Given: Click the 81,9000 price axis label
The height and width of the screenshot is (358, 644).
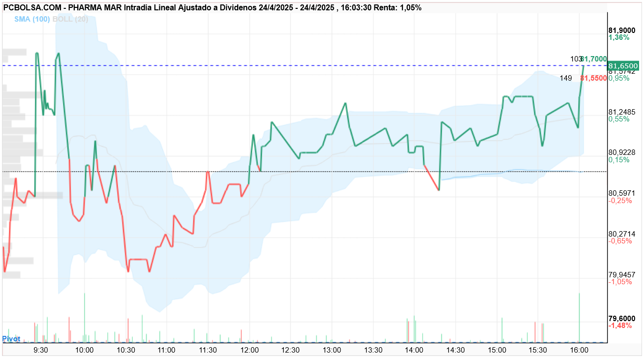Looking at the screenshot, I should click(x=622, y=30).
